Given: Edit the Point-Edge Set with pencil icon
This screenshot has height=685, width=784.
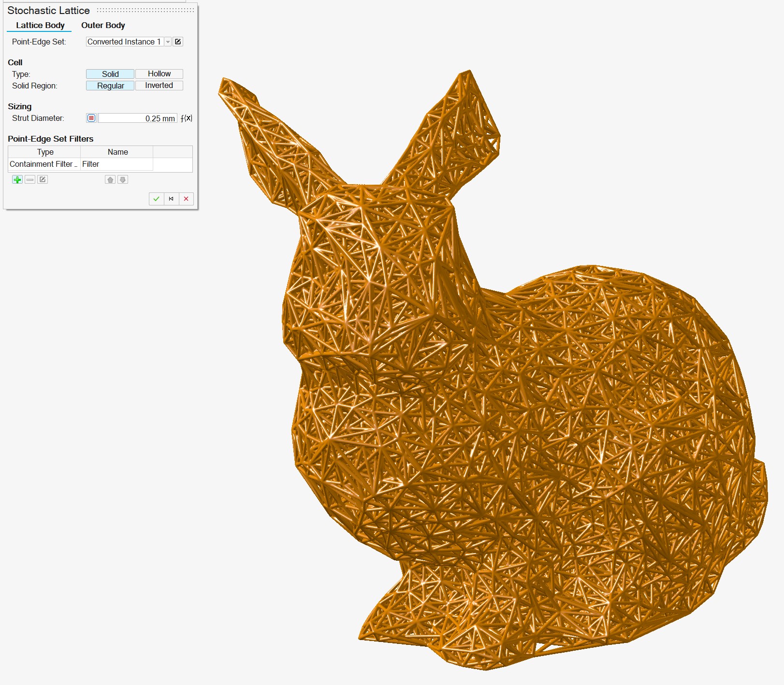Looking at the screenshot, I should click(178, 42).
